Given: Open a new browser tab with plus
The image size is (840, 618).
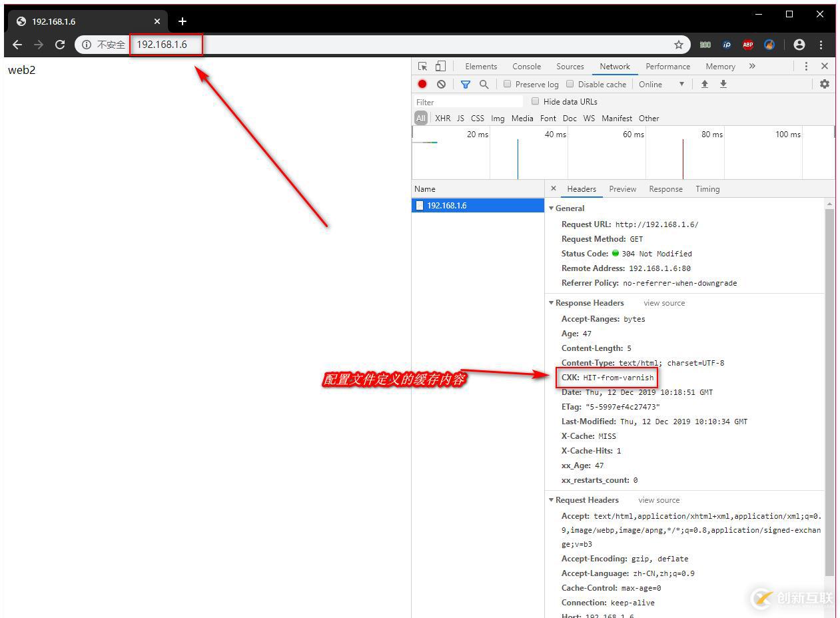Looking at the screenshot, I should 183,21.
